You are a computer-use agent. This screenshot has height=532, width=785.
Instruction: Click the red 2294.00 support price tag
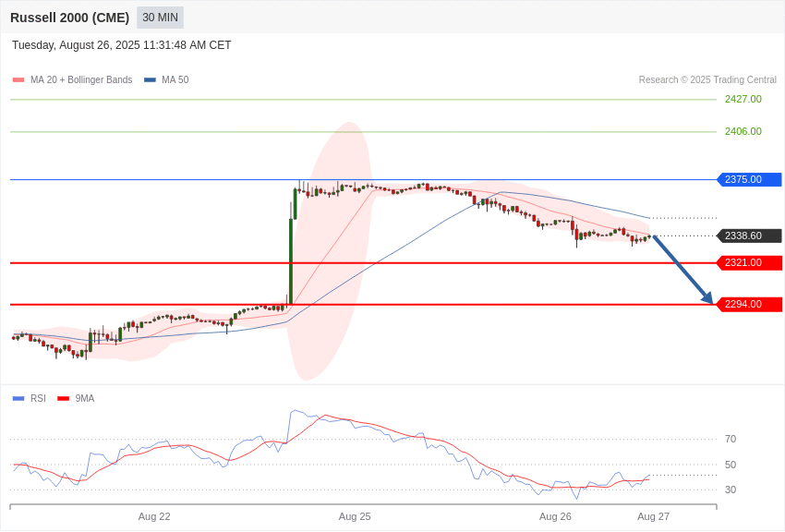coord(749,304)
